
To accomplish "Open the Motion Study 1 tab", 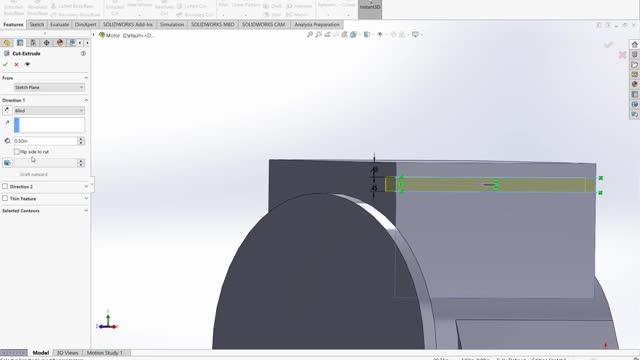I will click(x=104, y=353).
